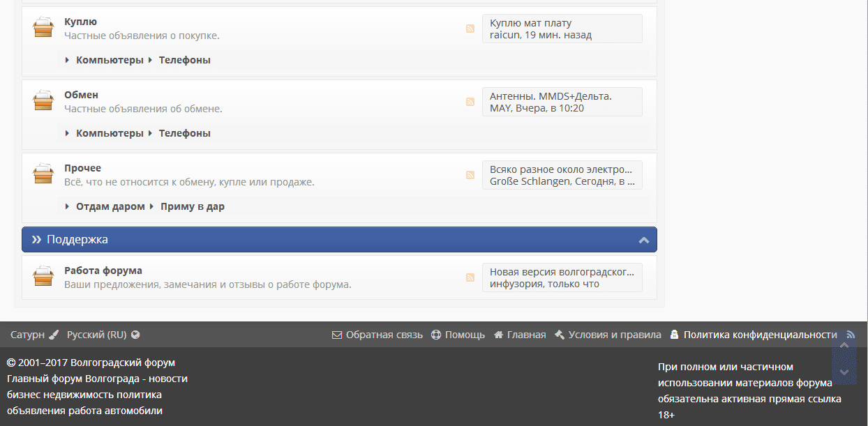Click the 18+ age notice

(666, 415)
